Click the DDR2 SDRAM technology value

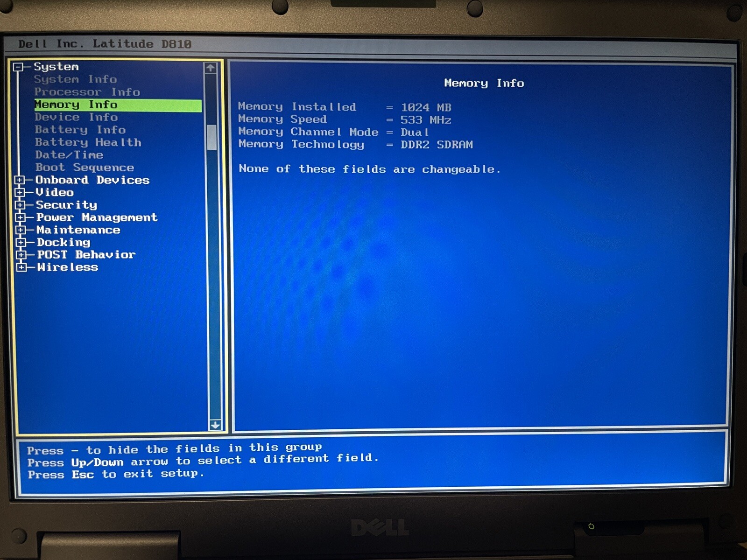[x=437, y=145]
